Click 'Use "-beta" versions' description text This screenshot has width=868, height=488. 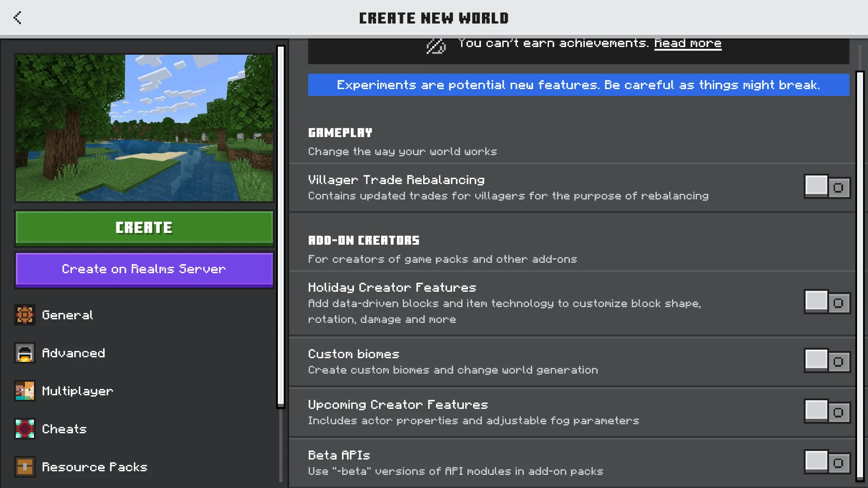pos(455,471)
